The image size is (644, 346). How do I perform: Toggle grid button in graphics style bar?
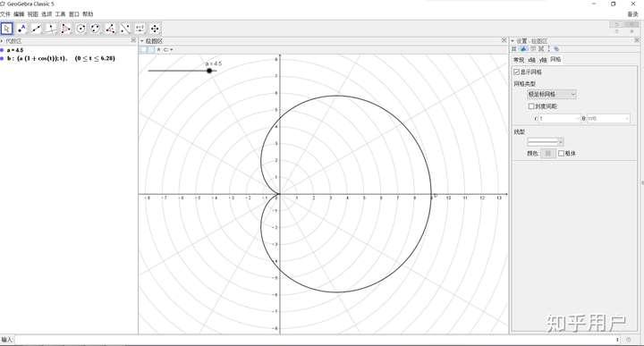coord(151,50)
